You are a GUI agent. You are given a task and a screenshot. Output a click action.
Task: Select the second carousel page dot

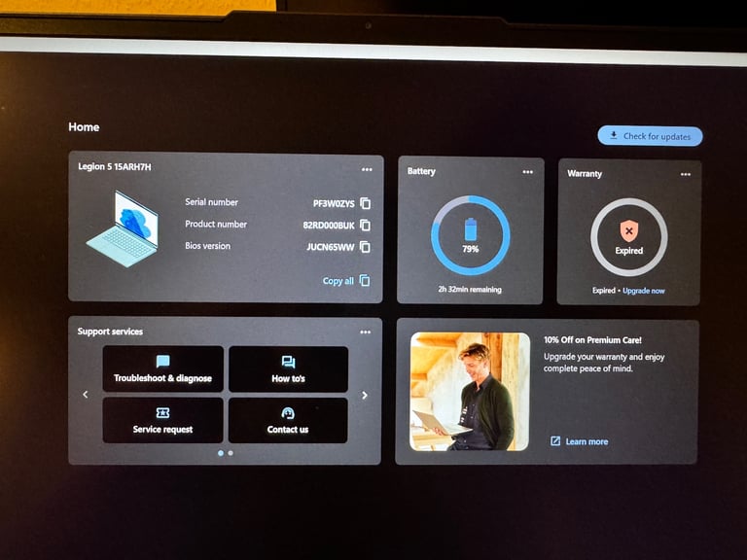tap(231, 453)
